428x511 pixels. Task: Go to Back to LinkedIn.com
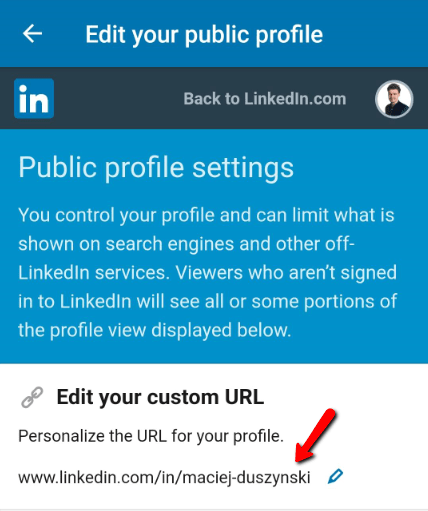coord(265,99)
